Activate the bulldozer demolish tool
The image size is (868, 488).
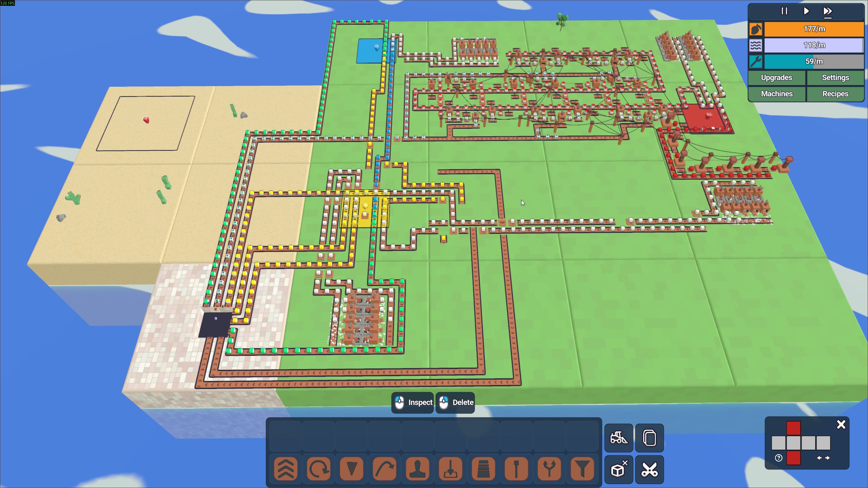[619, 438]
